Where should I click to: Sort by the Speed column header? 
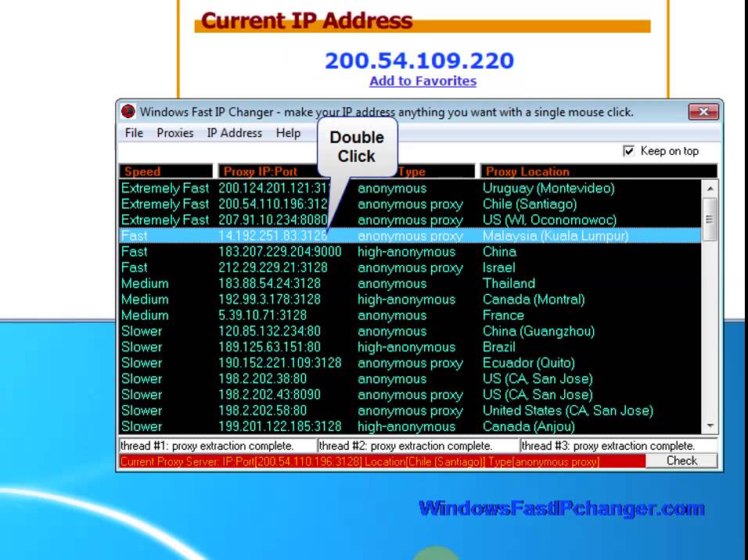[x=166, y=171]
